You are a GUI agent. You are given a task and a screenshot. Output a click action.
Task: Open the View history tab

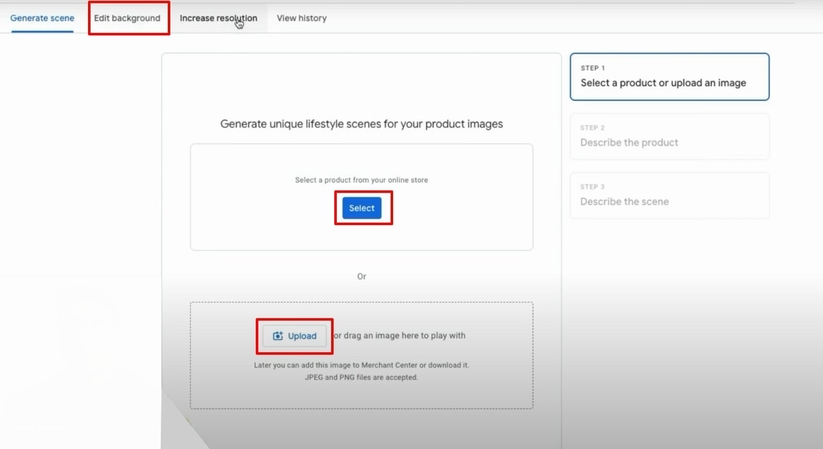[x=302, y=18]
